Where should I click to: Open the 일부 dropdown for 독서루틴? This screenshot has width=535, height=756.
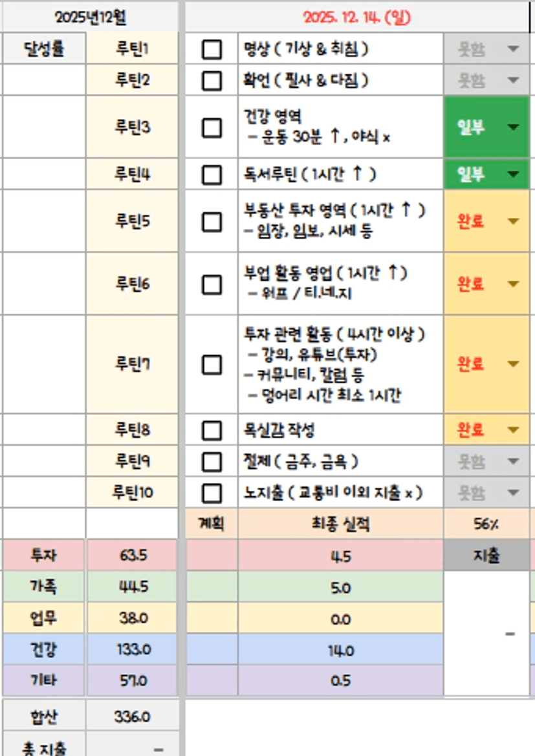(513, 175)
